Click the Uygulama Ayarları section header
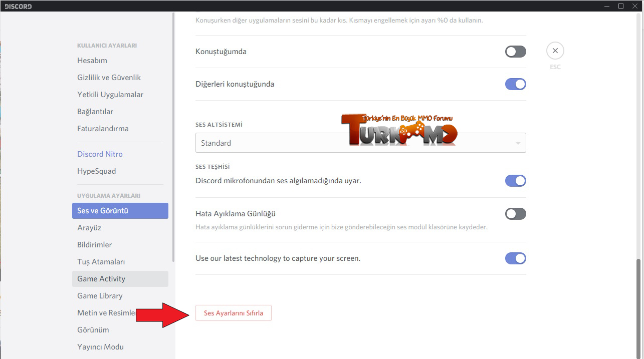This screenshot has height=359, width=644. point(109,196)
